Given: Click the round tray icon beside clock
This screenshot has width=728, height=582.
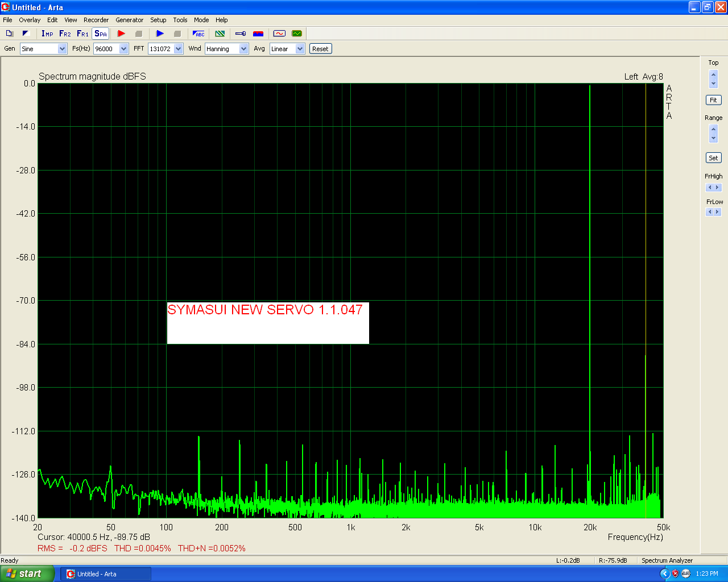Looking at the screenshot, I should (x=686, y=574).
